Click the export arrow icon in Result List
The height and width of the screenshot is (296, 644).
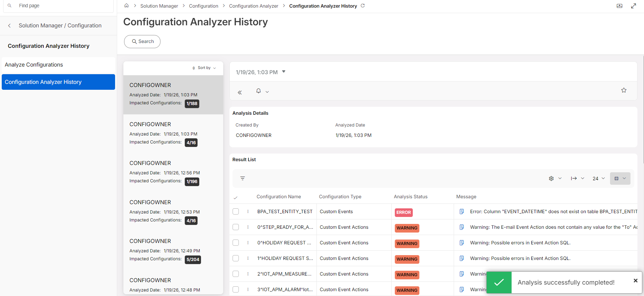click(x=574, y=179)
